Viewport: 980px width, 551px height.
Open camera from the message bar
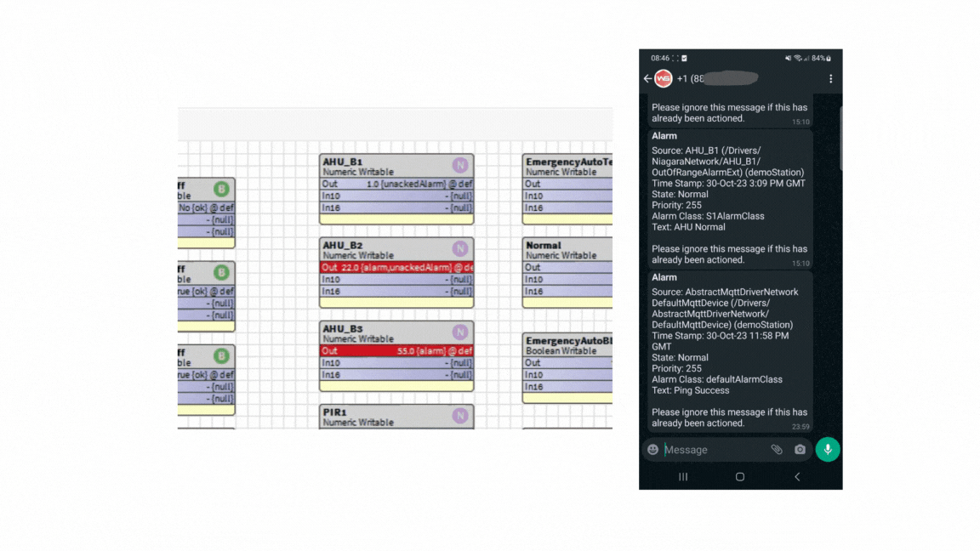[x=800, y=450]
